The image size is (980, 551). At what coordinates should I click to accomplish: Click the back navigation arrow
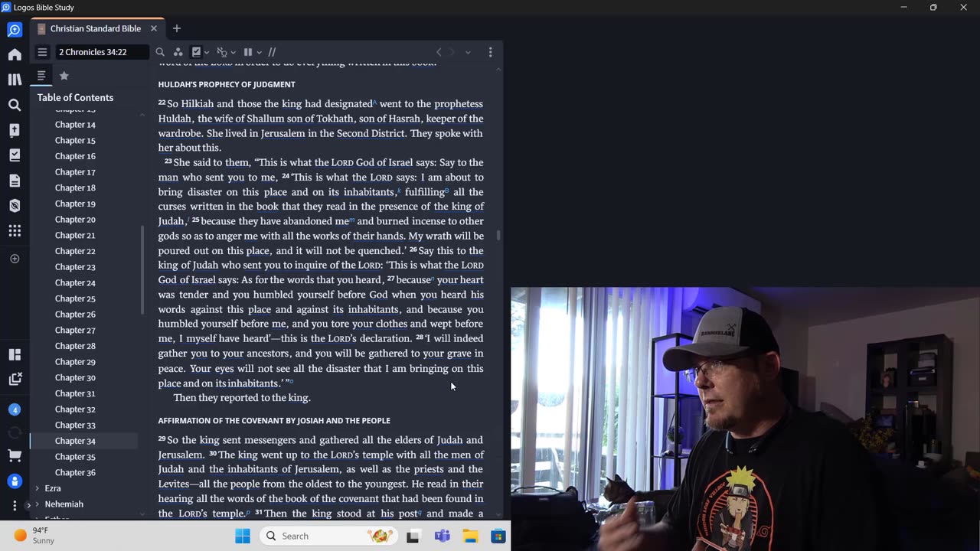coord(439,52)
